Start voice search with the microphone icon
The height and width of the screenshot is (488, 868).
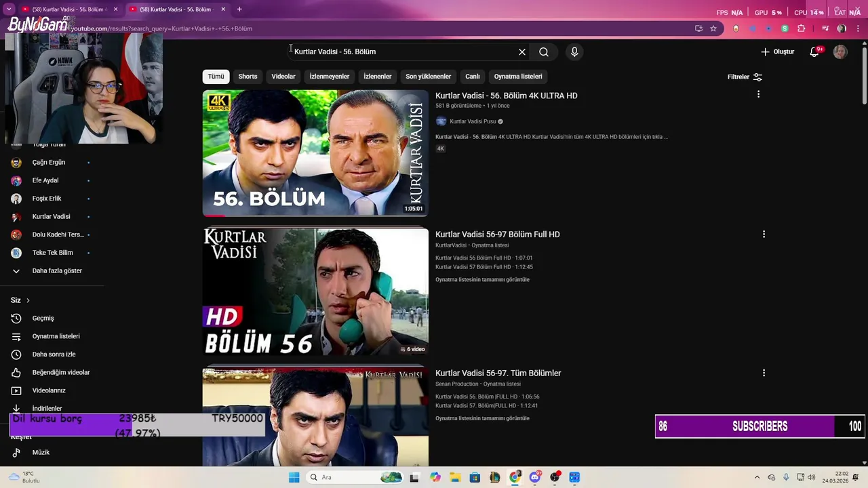(574, 52)
